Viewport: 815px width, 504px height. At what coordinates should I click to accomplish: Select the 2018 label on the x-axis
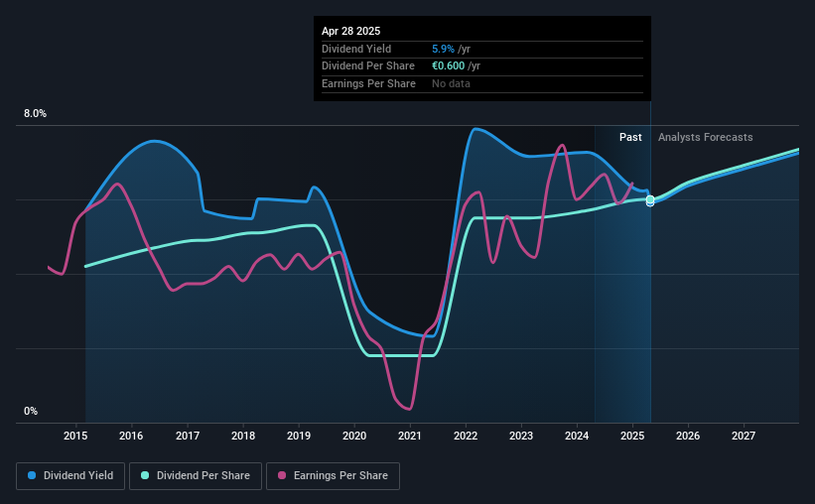point(243,436)
